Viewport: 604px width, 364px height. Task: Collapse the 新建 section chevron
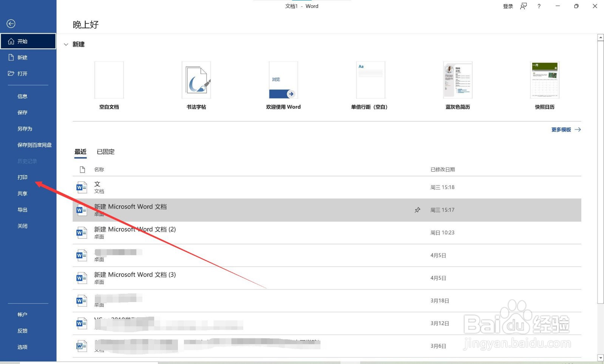66,45
